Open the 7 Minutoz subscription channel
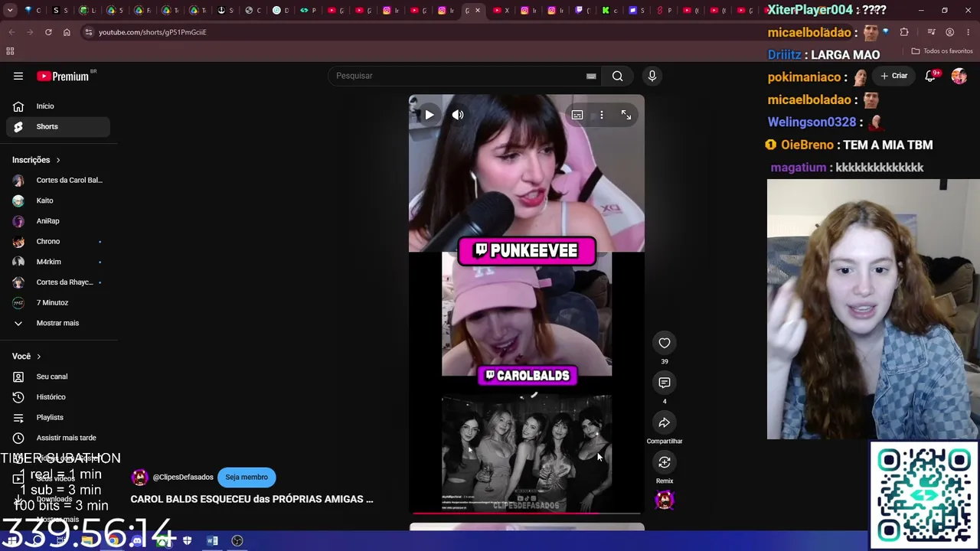This screenshot has height=551, width=980. (58, 303)
